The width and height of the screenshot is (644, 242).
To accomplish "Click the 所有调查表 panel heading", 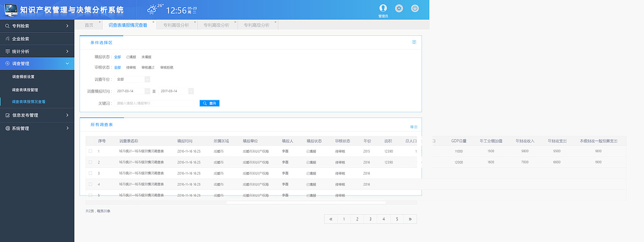I will (x=101, y=124).
